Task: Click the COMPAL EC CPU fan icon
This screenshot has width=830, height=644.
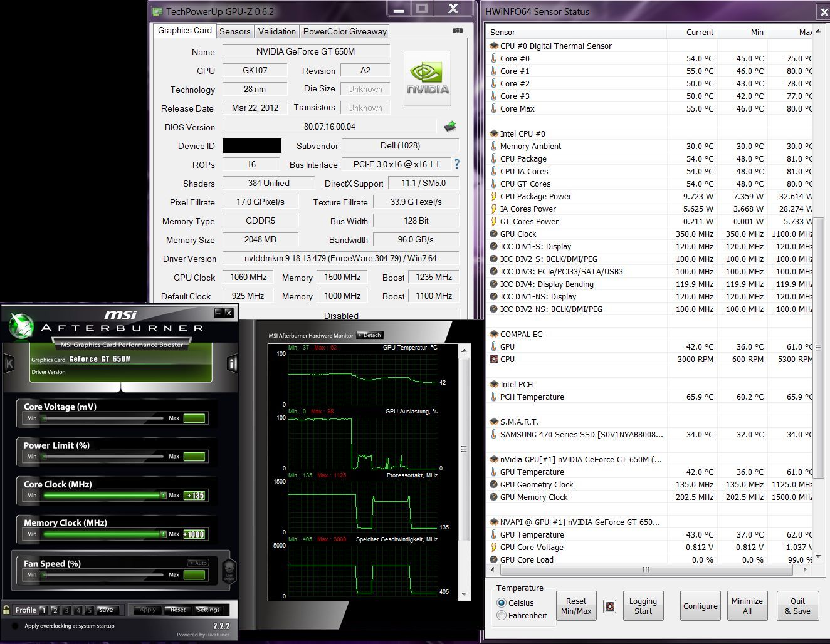Action: tap(494, 359)
